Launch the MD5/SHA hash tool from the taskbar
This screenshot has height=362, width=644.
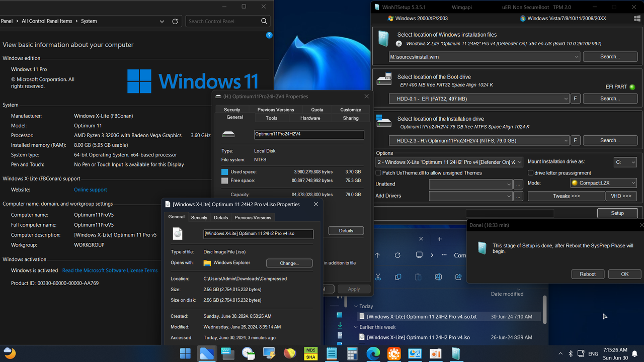[310, 353]
